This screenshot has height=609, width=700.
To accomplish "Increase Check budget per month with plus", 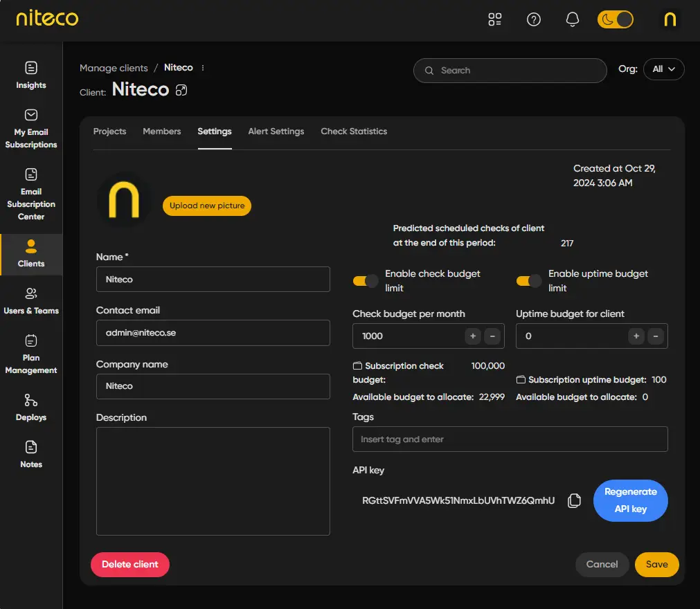I will click(473, 336).
